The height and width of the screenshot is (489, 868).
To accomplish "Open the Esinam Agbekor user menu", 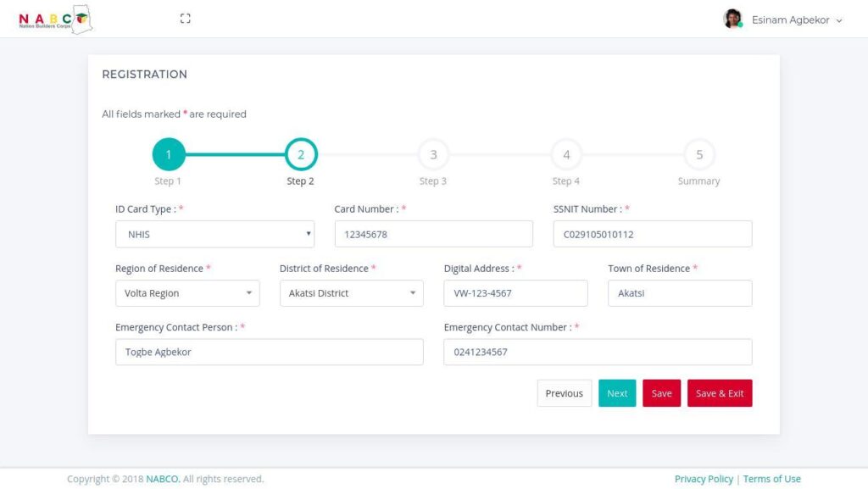I will click(790, 20).
